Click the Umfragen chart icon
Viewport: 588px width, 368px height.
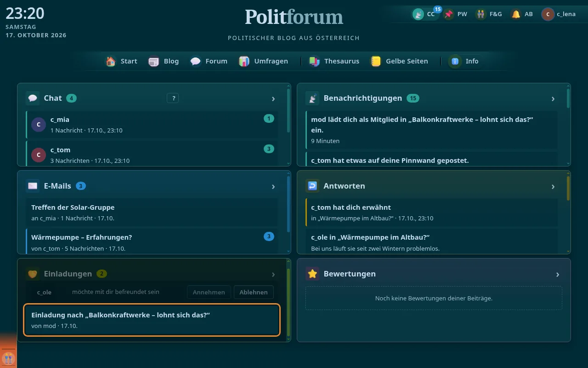[244, 61]
